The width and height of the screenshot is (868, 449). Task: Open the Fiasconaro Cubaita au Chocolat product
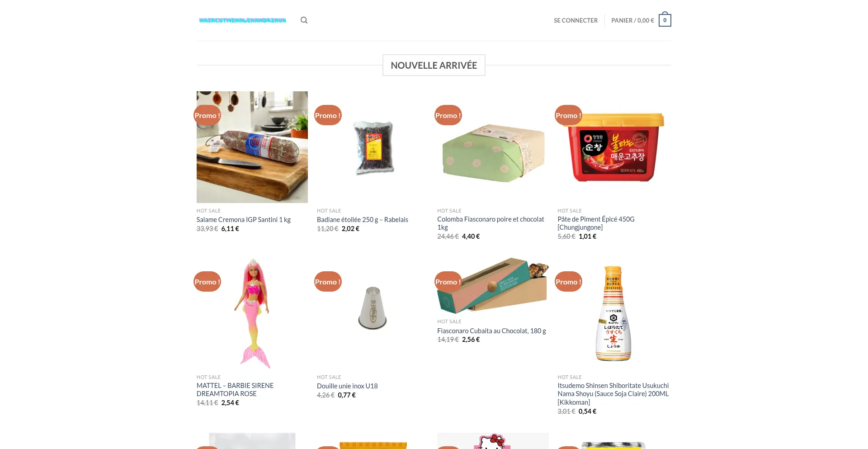pos(491,331)
